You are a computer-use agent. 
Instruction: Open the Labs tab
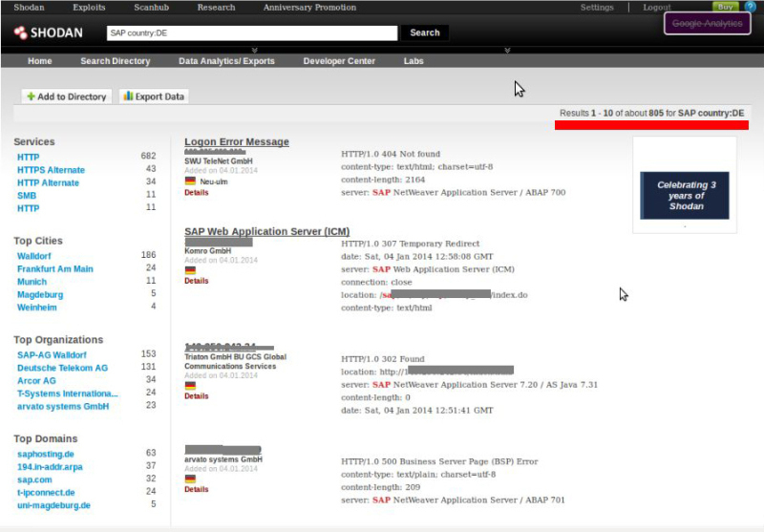414,61
